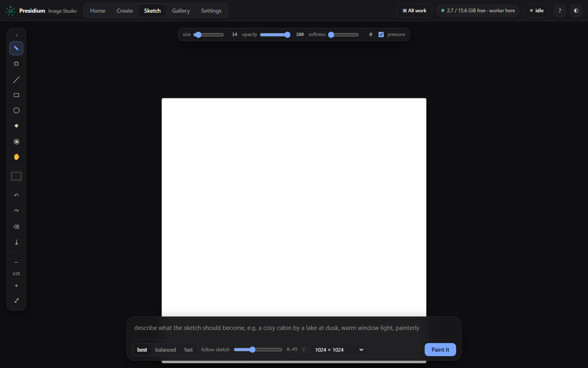Viewport: 588px width, 368px height.
Task: Fit the canvas with the expand arrows icon
Action: click(16, 301)
